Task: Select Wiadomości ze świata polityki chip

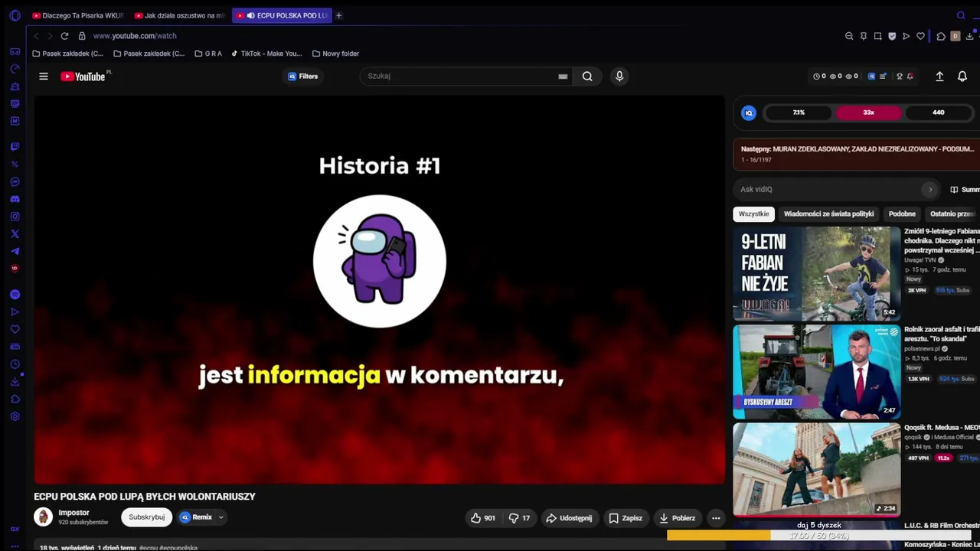Action: pos(828,214)
